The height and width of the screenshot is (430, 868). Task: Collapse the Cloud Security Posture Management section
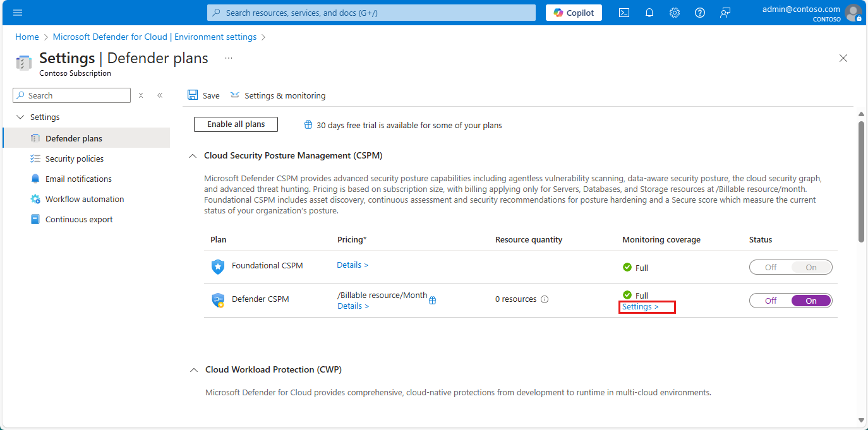tap(192, 156)
